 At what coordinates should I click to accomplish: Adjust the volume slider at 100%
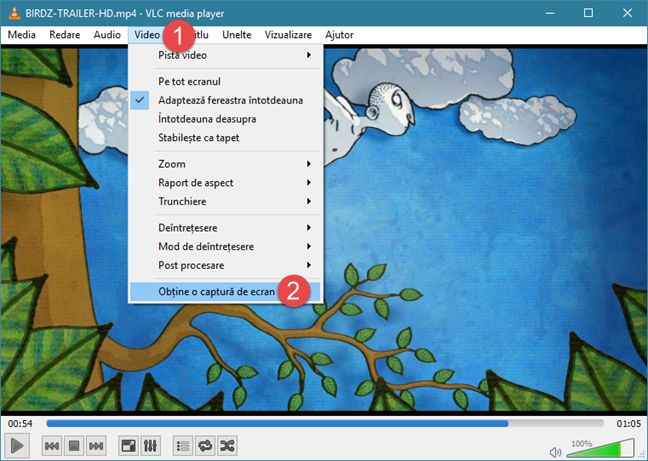600,448
